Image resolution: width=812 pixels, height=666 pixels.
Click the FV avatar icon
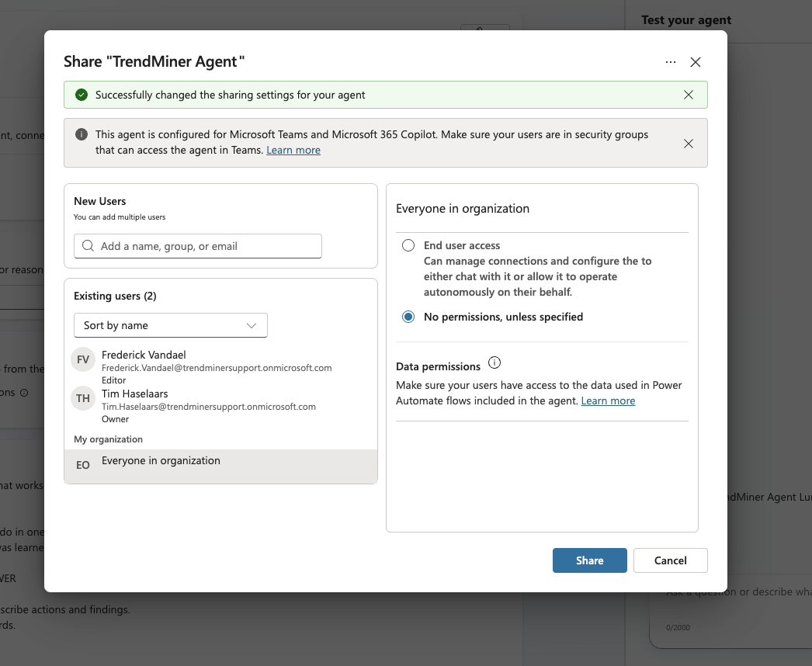(83, 360)
